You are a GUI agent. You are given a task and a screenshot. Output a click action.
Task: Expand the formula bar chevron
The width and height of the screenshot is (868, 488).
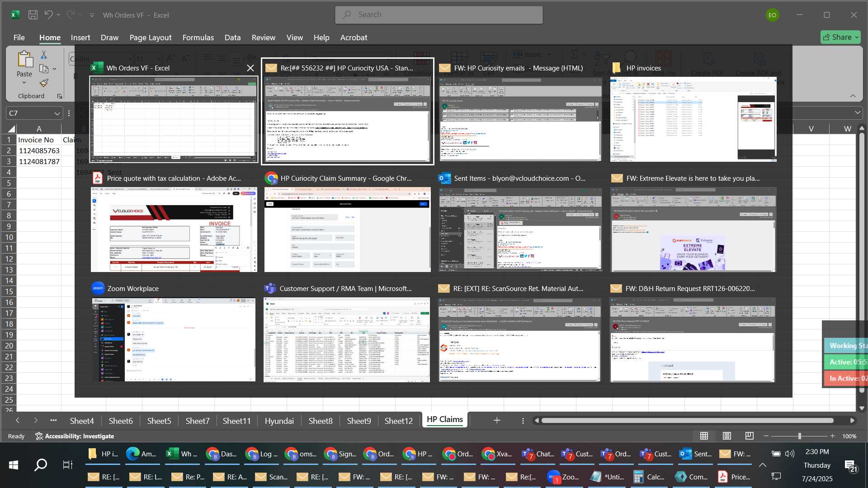[858, 113]
